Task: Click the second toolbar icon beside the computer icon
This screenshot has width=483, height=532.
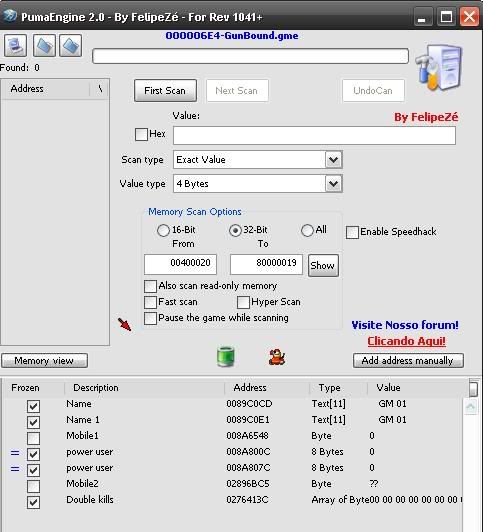Action: [x=44, y=45]
